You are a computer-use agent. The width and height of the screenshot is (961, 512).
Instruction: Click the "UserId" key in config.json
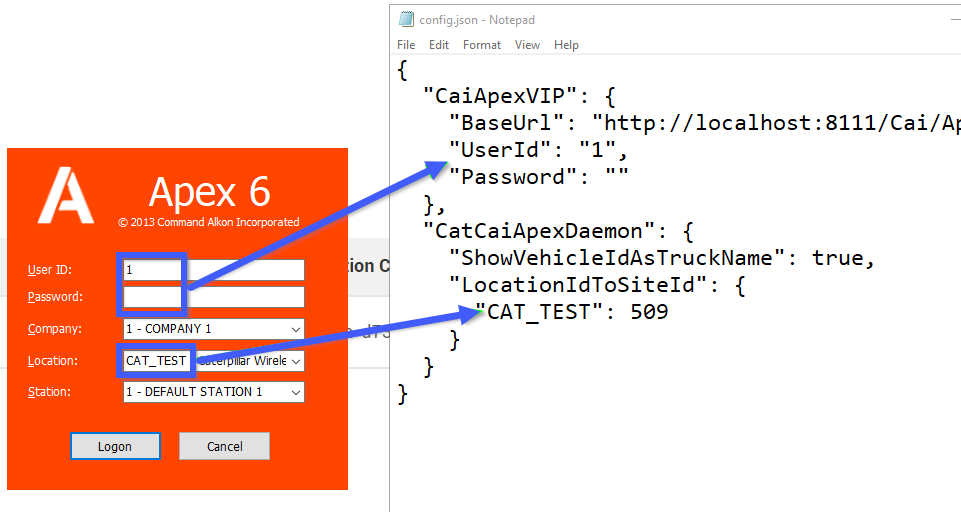tap(500, 150)
